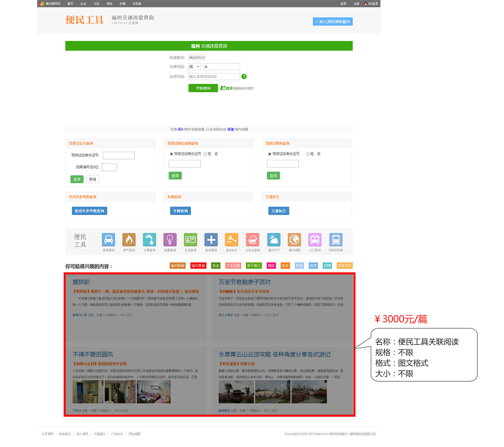Open the 医保查询 plus-sign icon

coord(211,240)
